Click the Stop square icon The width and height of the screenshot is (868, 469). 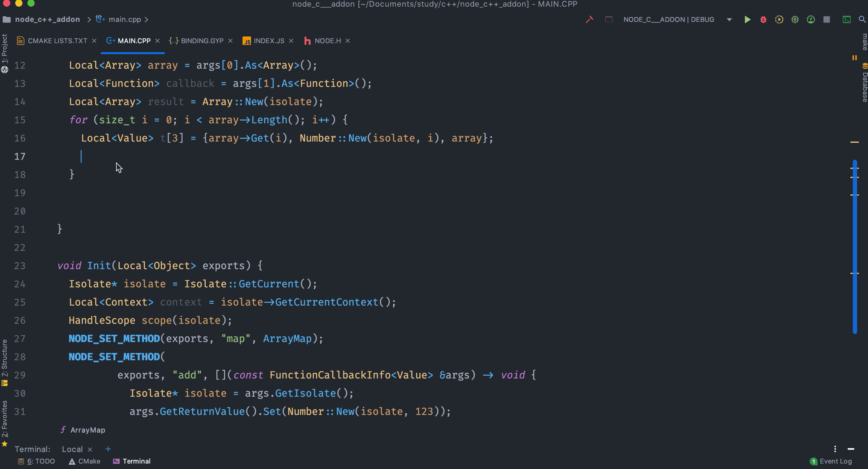[827, 19]
